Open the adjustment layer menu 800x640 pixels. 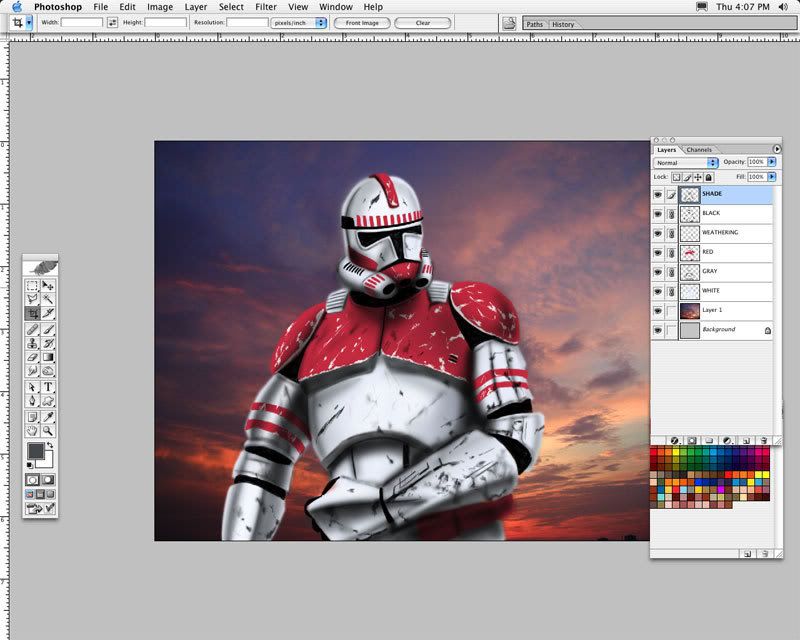click(728, 440)
